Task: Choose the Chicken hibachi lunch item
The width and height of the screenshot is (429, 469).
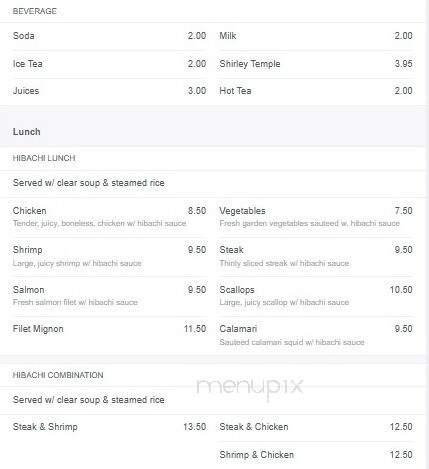Action: pyautogui.click(x=109, y=217)
